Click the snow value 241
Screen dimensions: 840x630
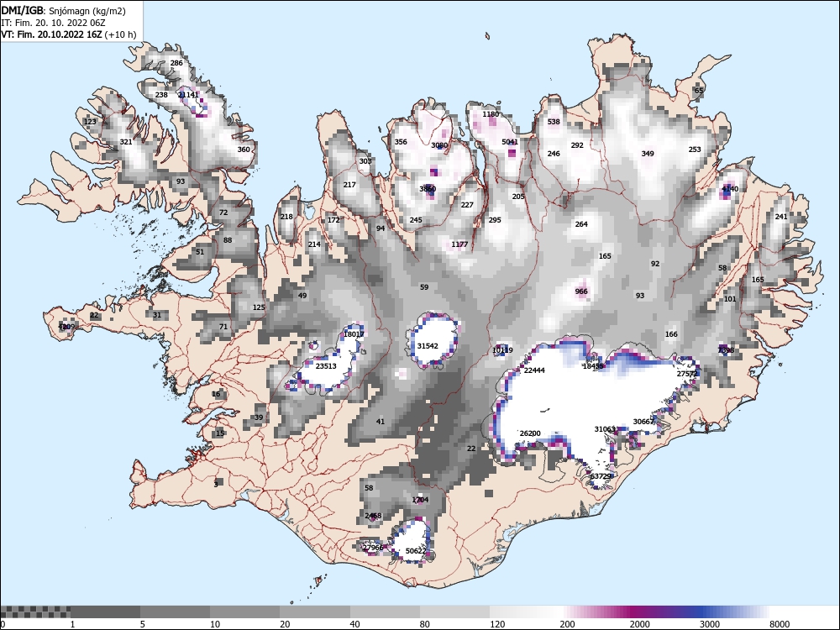[x=781, y=217]
